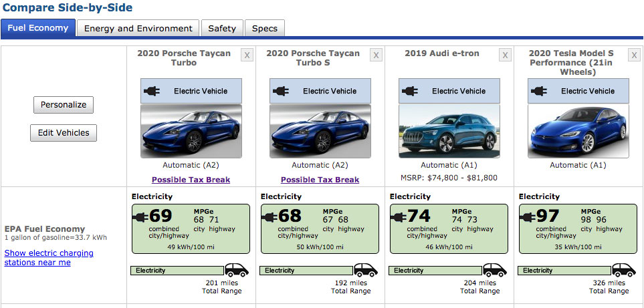
Task: Click the blue Tesla Model S photo
Action: [x=578, y=131]
